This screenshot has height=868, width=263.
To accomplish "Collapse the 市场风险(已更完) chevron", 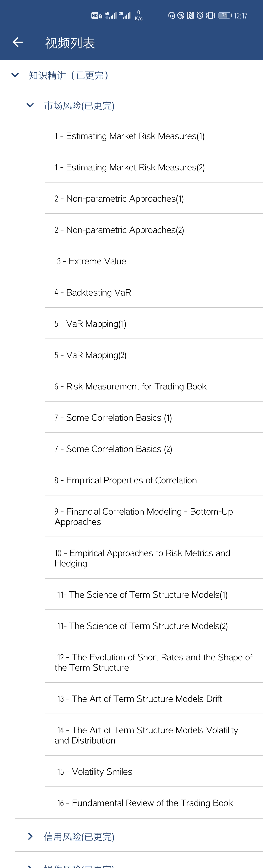I will coord(30,106).
